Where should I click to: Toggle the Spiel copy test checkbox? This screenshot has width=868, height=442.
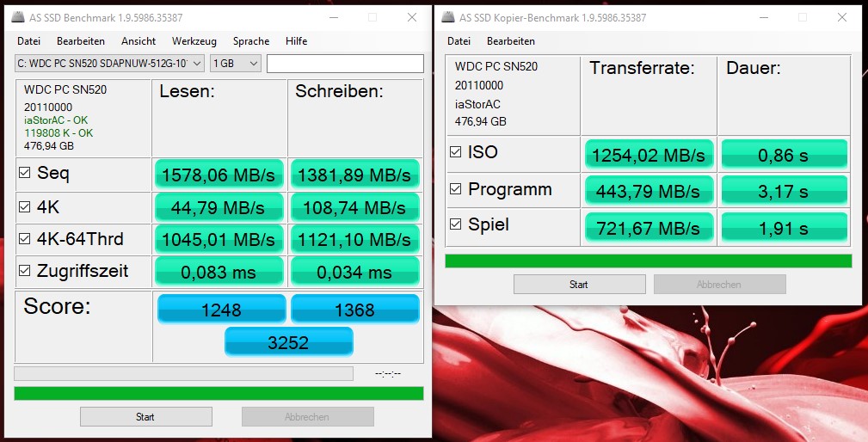456,224
